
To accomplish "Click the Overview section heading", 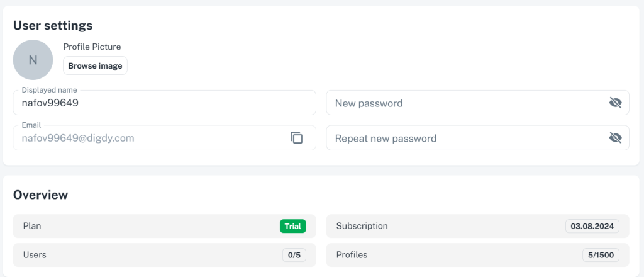I will pyautogui.click(x=41, y=195).
